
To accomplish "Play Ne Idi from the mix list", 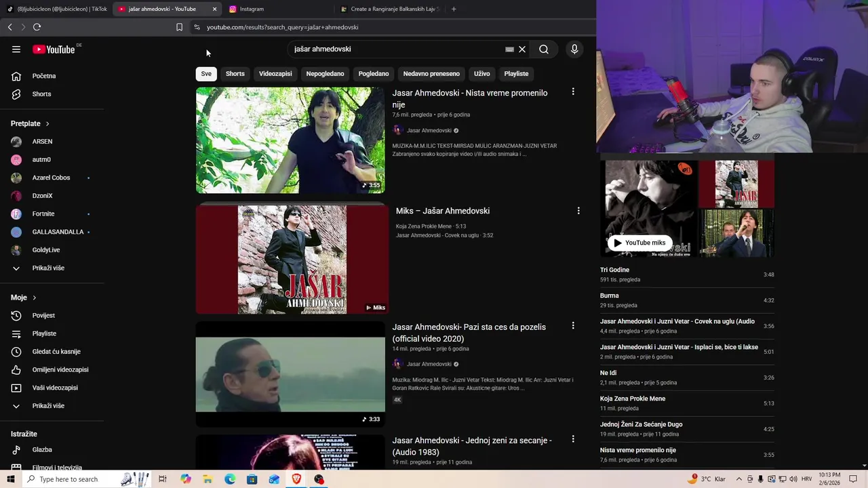I will (687, 378).
